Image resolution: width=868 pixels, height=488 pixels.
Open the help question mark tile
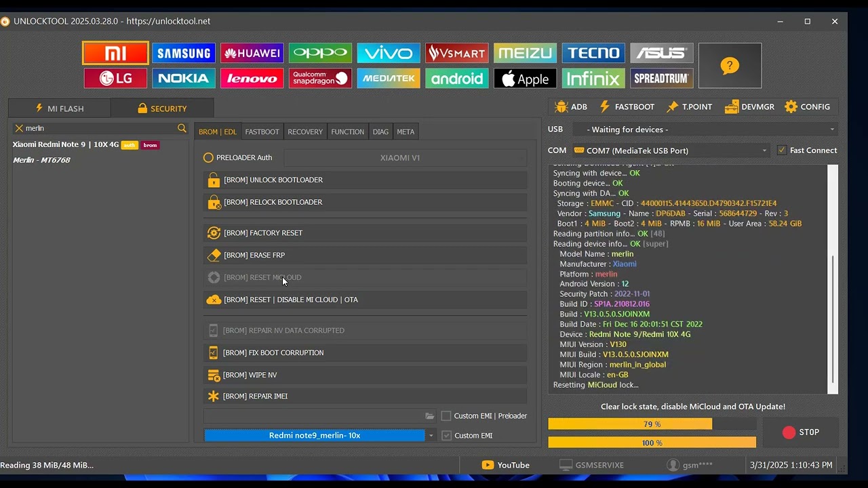pos(730,66)
